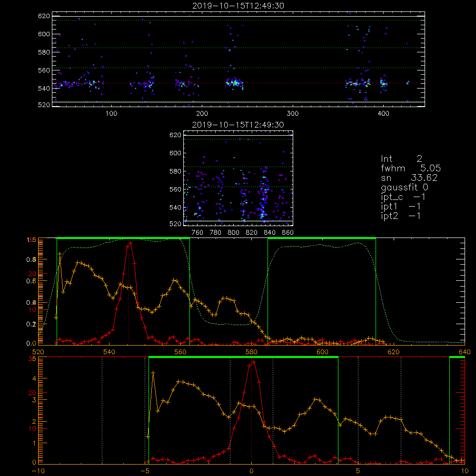Click x-axis label 560 of the profile plot
The height and width of the screenshot is (476, 476).
180,352
